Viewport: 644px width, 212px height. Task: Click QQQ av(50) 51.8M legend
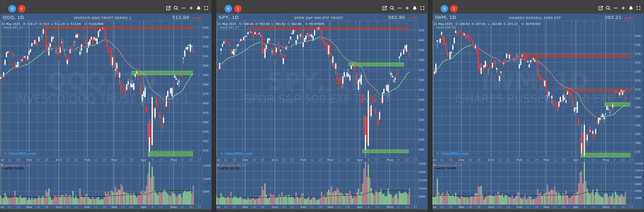click(13, 169)
